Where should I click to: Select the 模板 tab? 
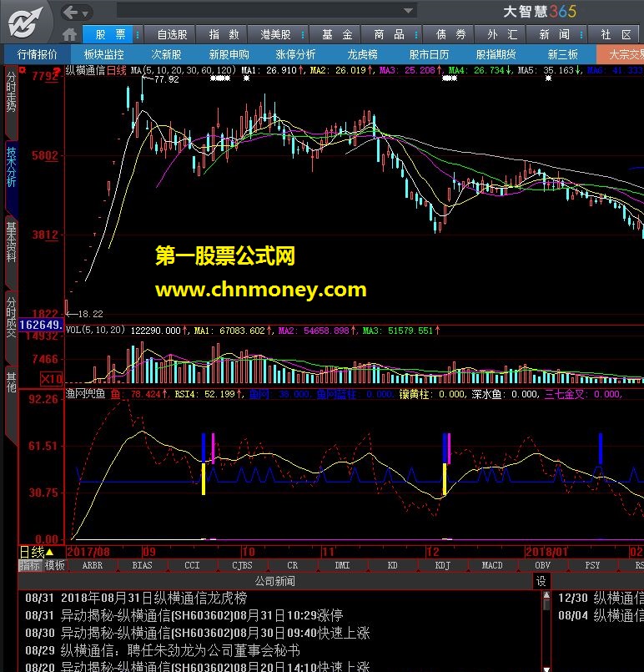point(55,565)
